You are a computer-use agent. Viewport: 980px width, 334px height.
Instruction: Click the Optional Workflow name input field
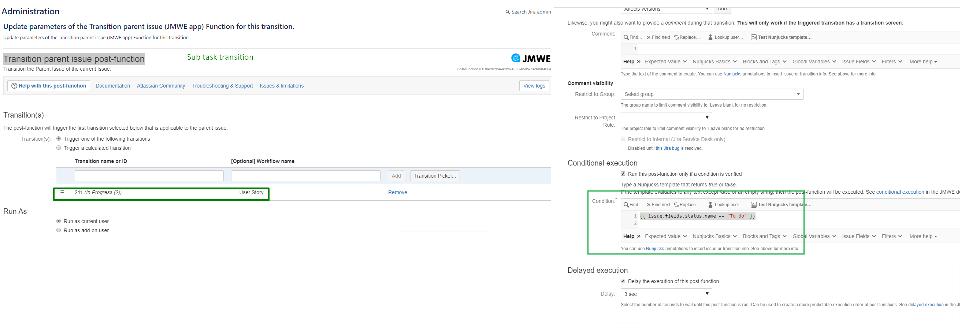click(305, 176)
